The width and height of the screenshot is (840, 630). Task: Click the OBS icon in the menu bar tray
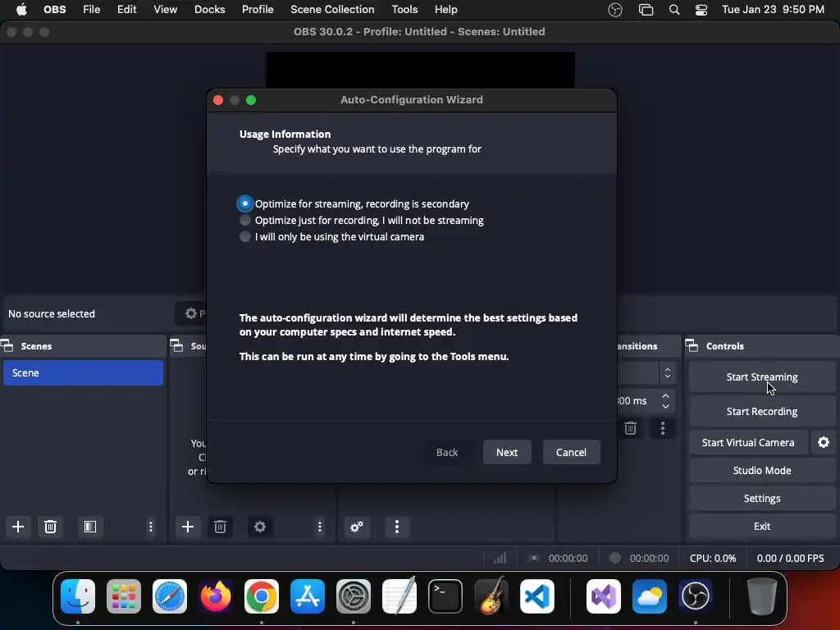click(615, 10)
